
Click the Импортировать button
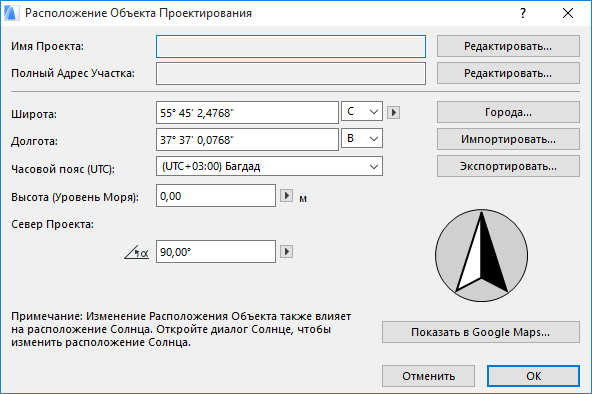[x=508, y=139]
